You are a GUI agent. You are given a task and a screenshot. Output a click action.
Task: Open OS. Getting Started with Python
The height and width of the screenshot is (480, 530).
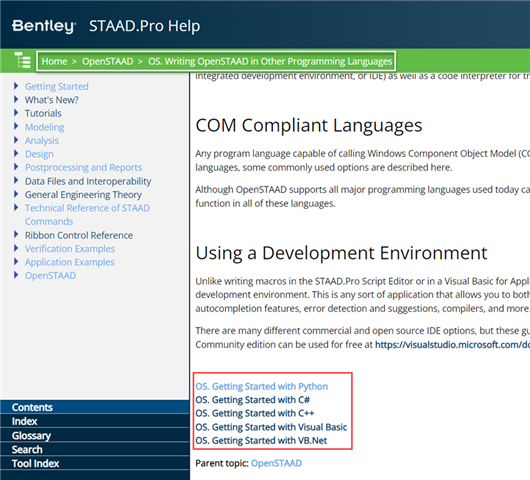click(262, 386)
